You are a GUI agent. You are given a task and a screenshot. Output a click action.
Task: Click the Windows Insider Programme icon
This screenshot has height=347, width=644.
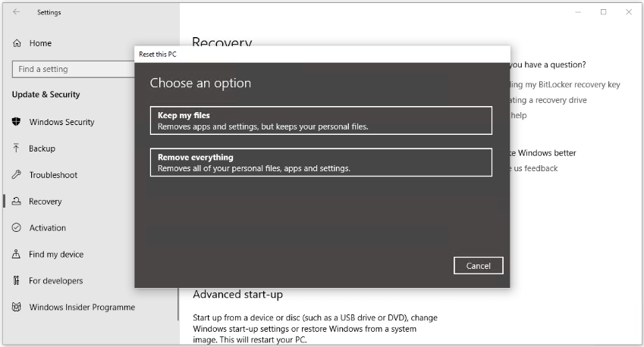17,308
